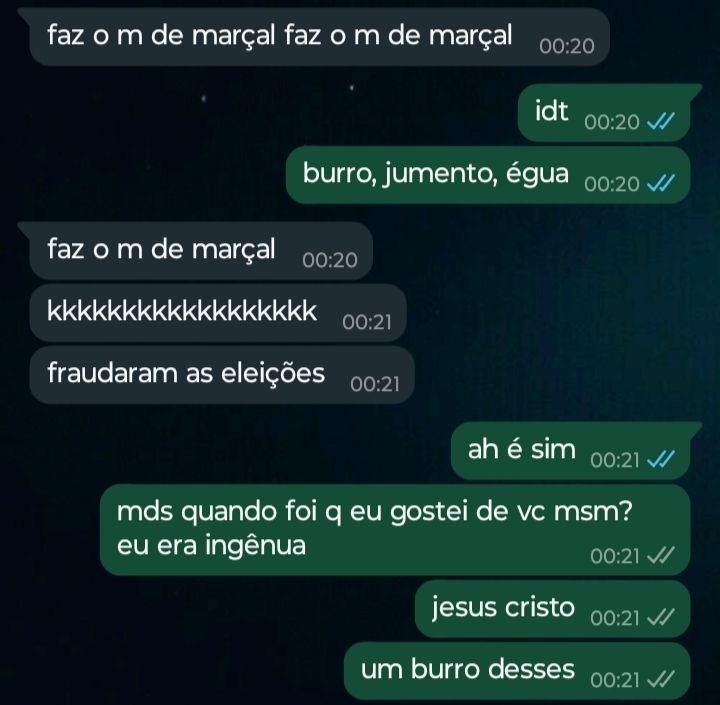Tap the 00:20 timestamp on the top message
Viewport: 720px width, 705px height.
click(567, 46)
